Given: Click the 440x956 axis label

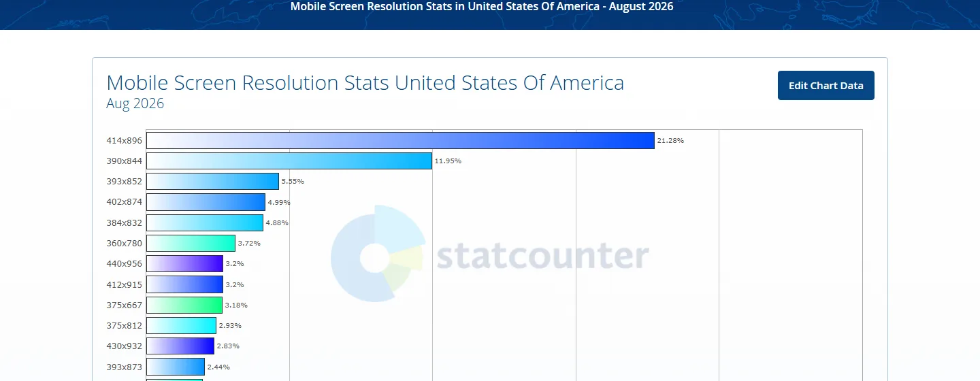Looking at the screenshot, I should (x=125, y=263).
